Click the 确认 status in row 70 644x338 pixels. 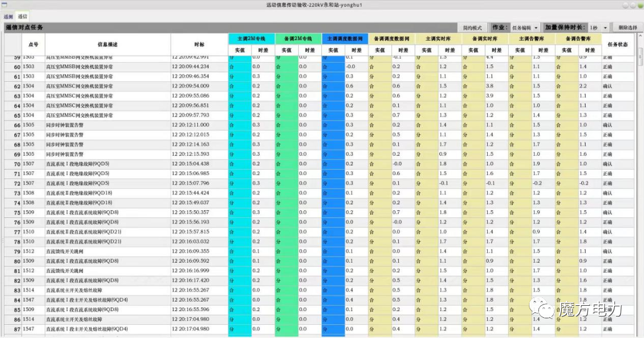pyautogui.click(x=607, y=164)
